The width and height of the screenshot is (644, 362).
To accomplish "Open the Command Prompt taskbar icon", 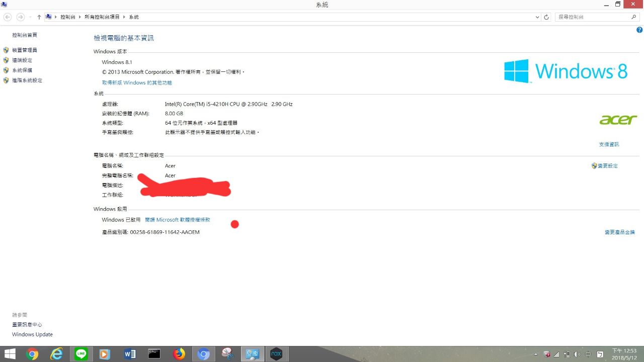I will pyautogui.click(x=154, y=354).
